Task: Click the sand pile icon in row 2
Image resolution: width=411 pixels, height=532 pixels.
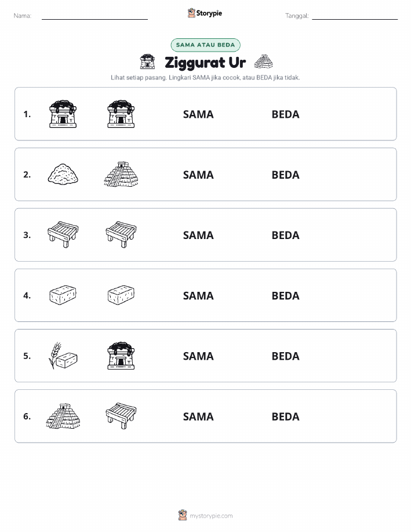Action: 63,175
